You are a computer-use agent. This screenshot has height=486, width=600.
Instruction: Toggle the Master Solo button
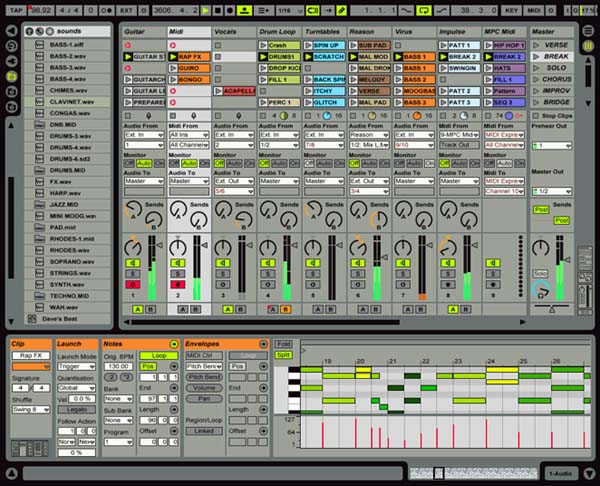(540, 274)
